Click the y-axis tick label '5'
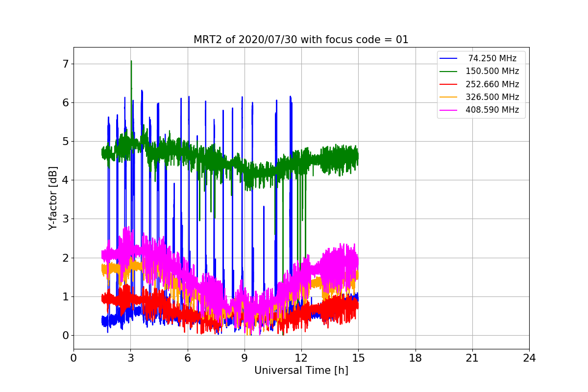This screenshot has width=588, height=392. [x=65, y=142]
